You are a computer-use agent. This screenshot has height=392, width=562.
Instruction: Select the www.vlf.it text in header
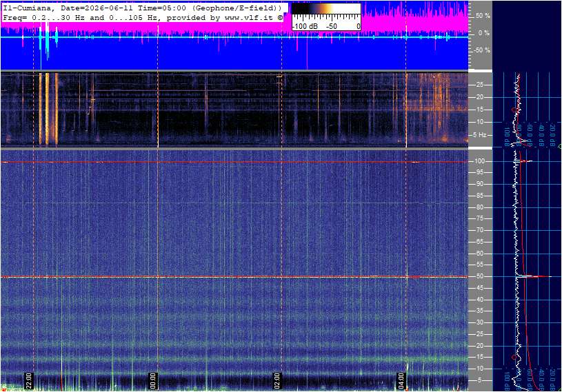click(x=249, y=17)
